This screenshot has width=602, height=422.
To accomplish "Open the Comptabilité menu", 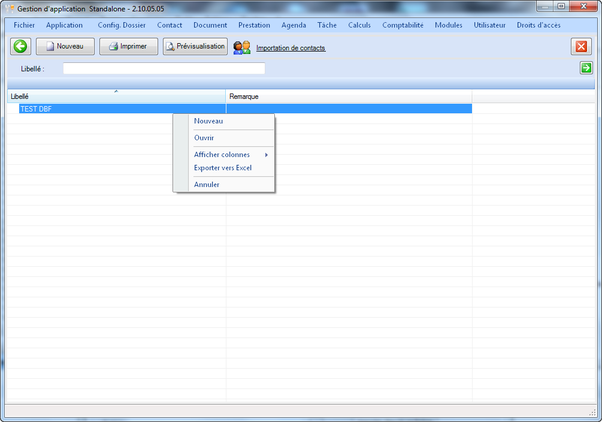I will (x=403, y=25).
